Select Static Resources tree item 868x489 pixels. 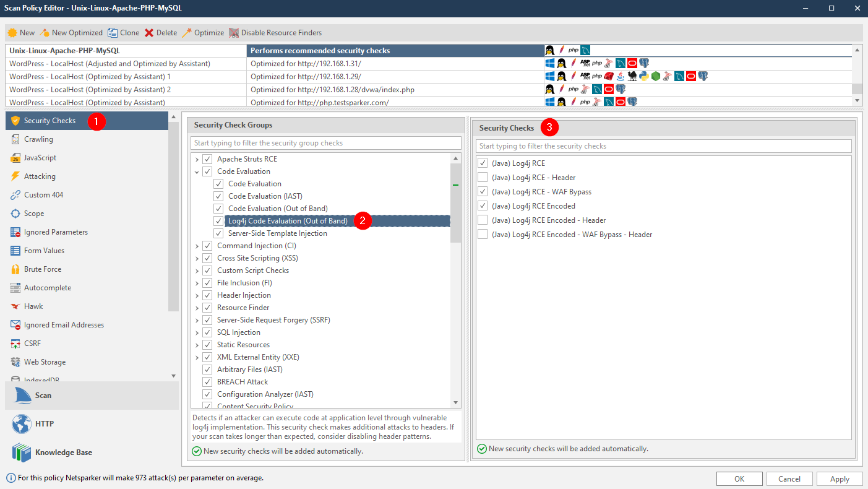[243, 345]
